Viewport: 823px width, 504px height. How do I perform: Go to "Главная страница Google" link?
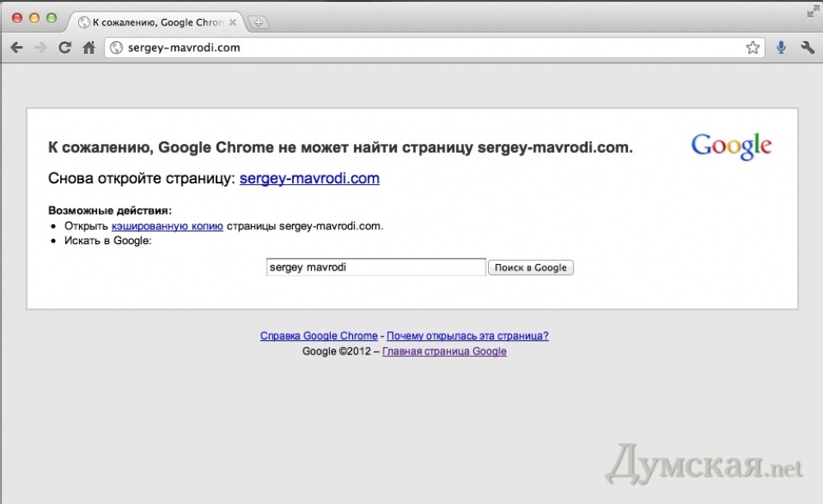444,351
